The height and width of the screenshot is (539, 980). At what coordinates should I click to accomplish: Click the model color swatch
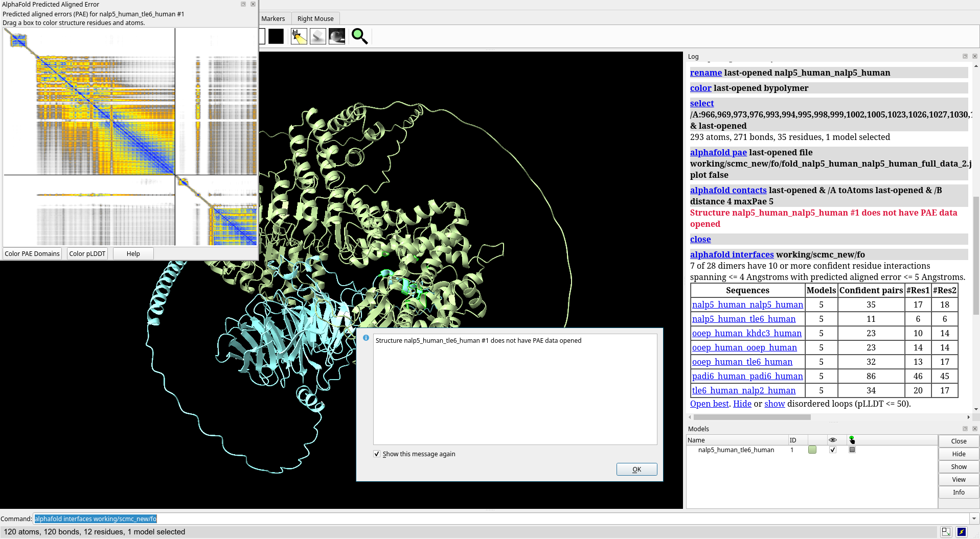(812, 450)
